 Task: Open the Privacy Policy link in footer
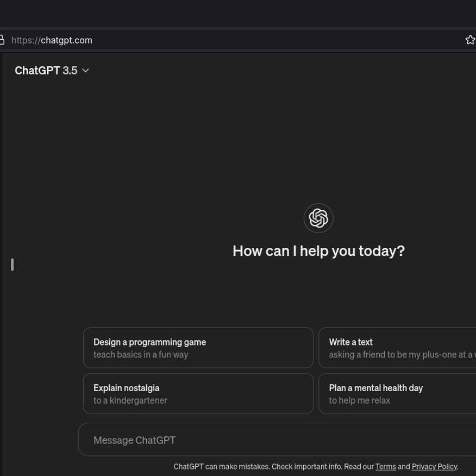pyautogui.click(x=434, y=466)
